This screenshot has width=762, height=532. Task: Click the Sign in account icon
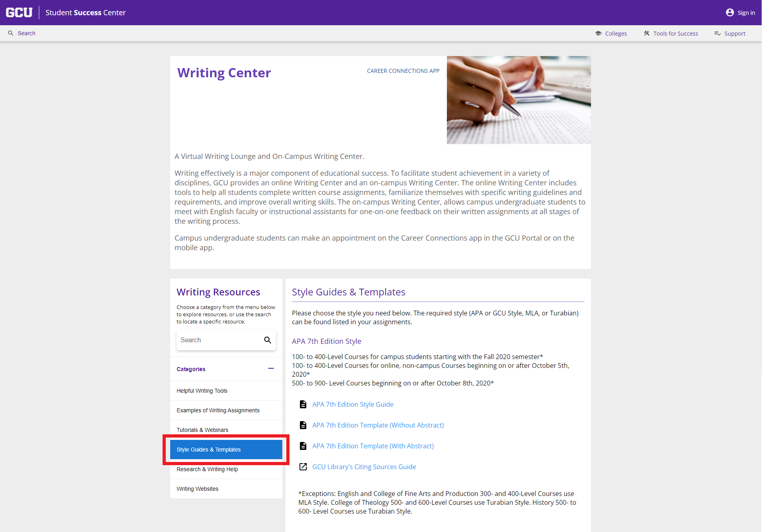click(x=730, y=12)
